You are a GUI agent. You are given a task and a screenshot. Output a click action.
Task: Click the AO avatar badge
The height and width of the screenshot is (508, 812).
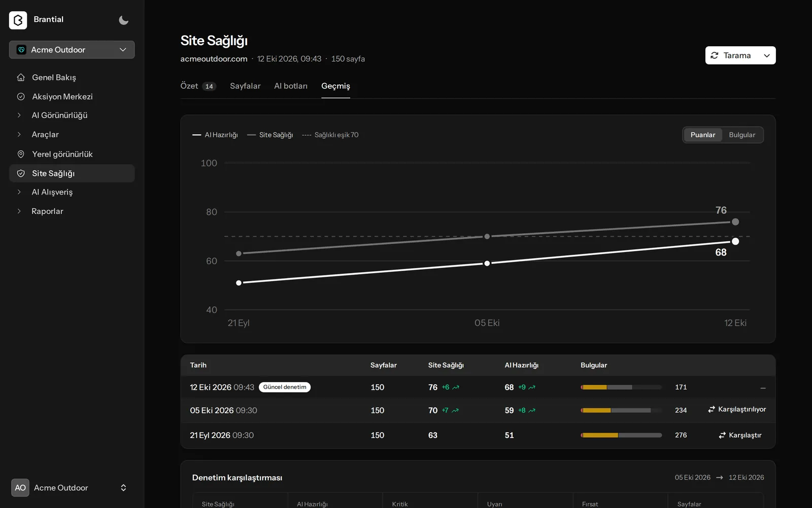click(20, 488)
